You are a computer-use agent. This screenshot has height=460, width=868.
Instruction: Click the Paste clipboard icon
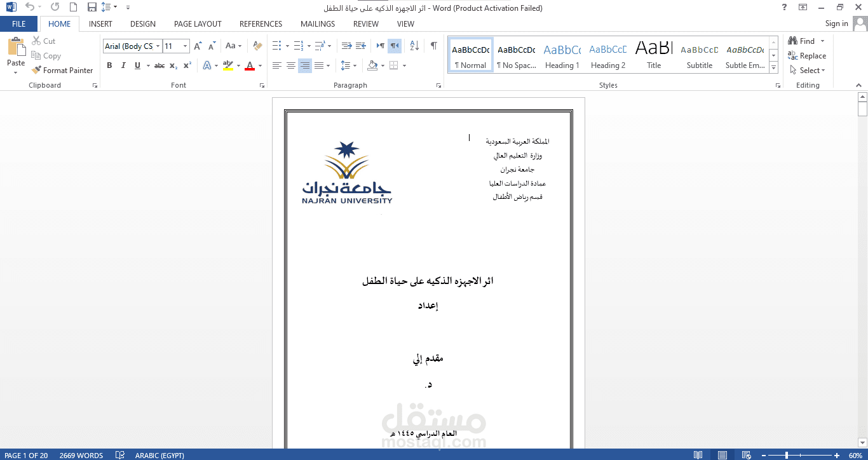(16, 47)
